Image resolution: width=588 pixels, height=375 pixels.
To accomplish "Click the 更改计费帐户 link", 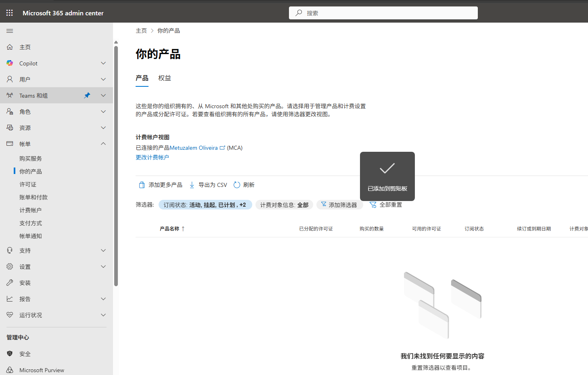I will pyautogui.click(x=152, y=157).
